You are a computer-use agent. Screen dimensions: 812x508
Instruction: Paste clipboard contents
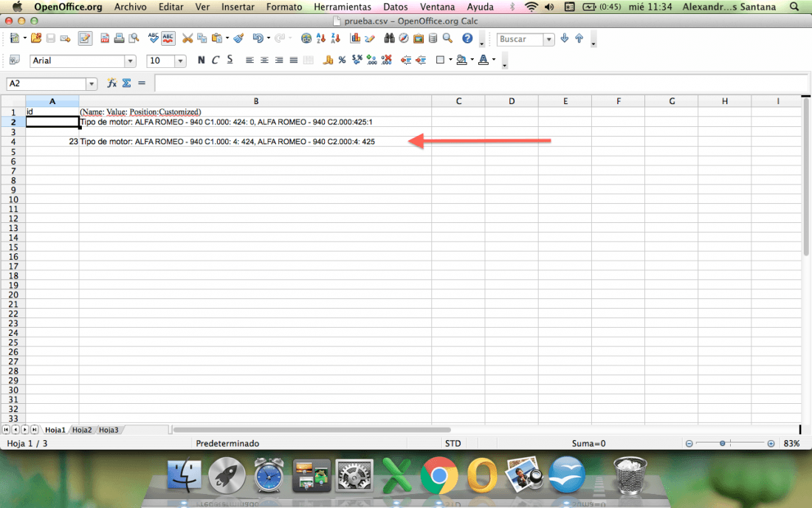click(x=217, y=38)
